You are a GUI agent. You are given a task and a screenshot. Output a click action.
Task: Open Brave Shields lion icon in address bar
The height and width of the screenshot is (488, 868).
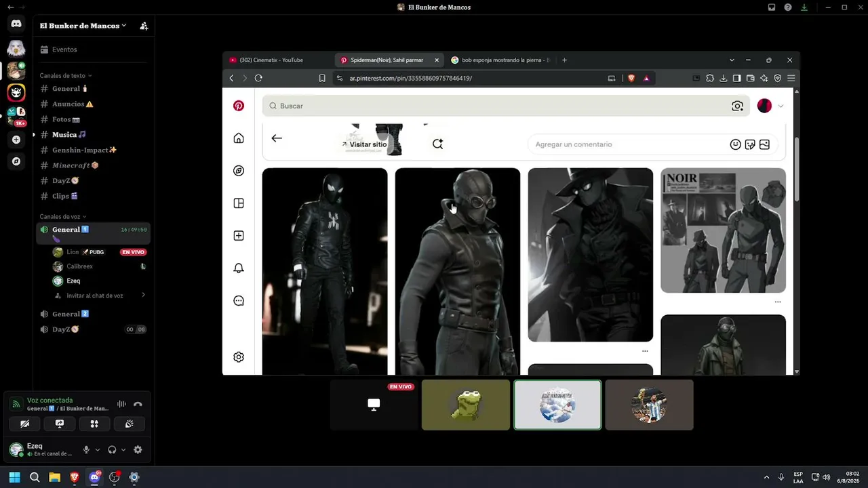tap(631, 78)
